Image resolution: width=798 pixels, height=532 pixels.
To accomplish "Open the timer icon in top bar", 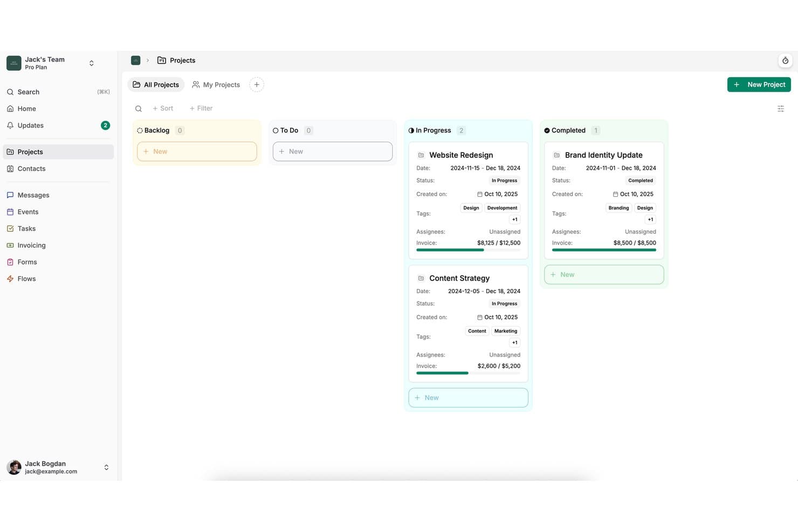I will (785, 60).
